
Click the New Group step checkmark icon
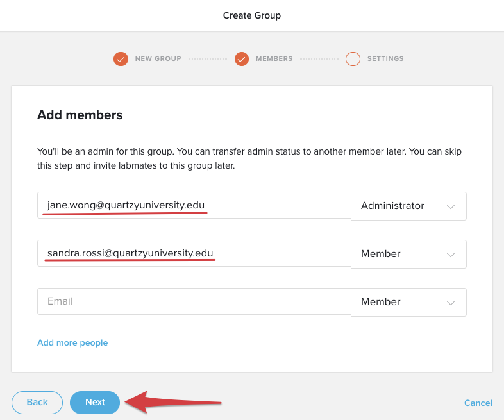(x=121, y=59)
